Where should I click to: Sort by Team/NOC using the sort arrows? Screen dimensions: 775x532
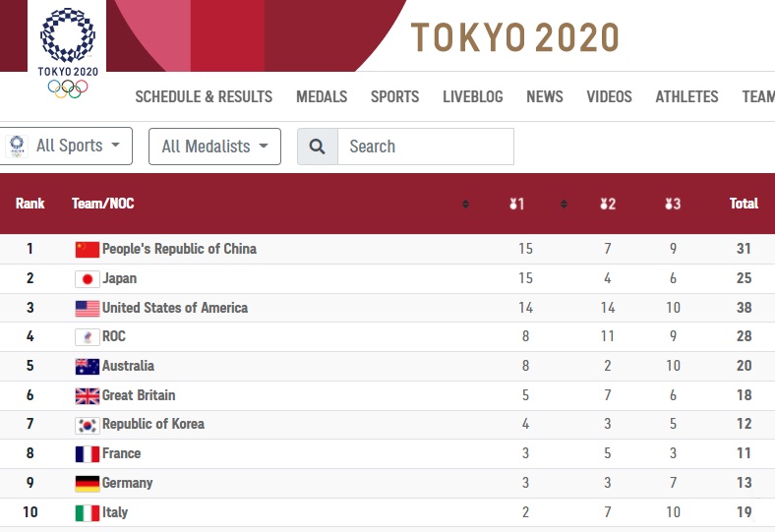pyautogui.click(x=465, y=204)
